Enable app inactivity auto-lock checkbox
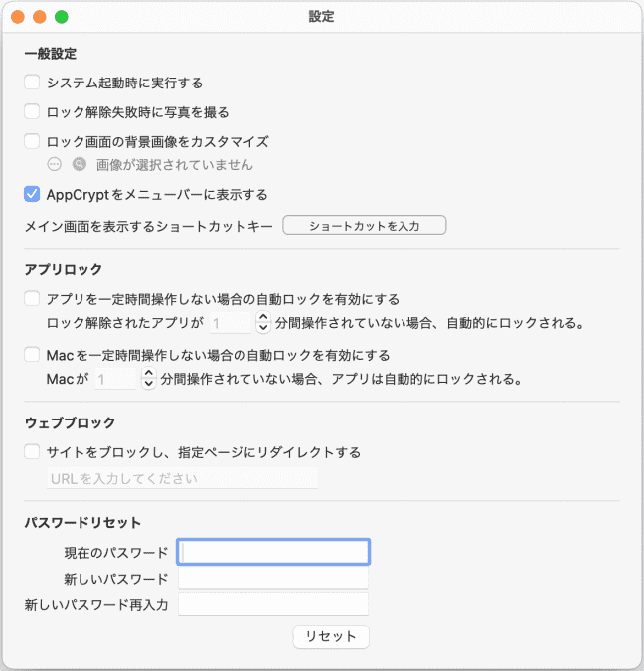The width and height of the screenshot is (644, 671). 32,298
